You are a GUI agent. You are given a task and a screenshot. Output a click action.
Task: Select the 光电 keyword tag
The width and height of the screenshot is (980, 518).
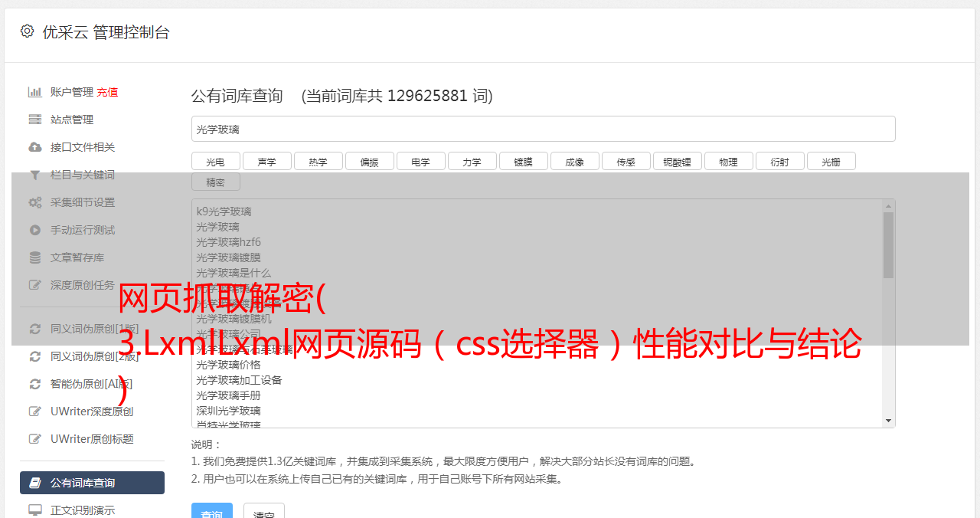pyautogui.click(x=215, y=162)
